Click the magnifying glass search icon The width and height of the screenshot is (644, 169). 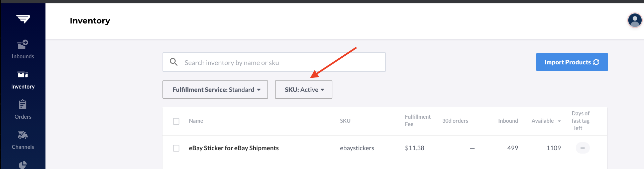coord(174,62)
